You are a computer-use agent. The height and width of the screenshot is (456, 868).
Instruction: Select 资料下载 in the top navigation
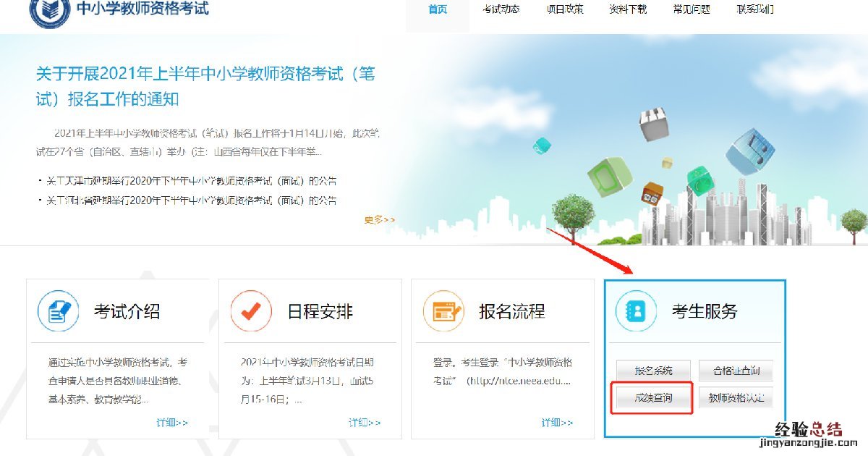point(628,10)
